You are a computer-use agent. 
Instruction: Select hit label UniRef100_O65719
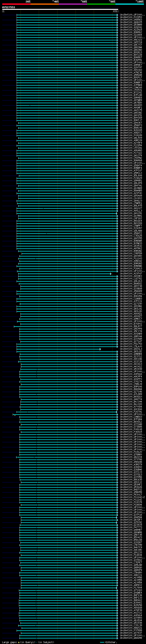click(131, 42)
